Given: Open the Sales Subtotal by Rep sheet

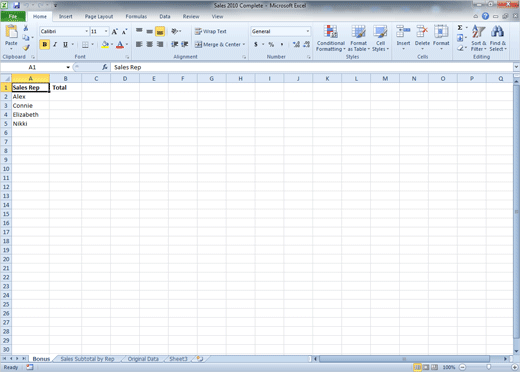Looking at the screenshot, I should tap(87, 359).
